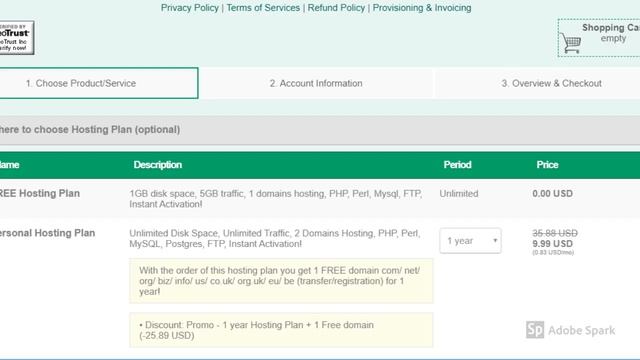This screenshot has width=640, height=360.
Task: Open the 1 year period dropdown
Action: point(470,241)
